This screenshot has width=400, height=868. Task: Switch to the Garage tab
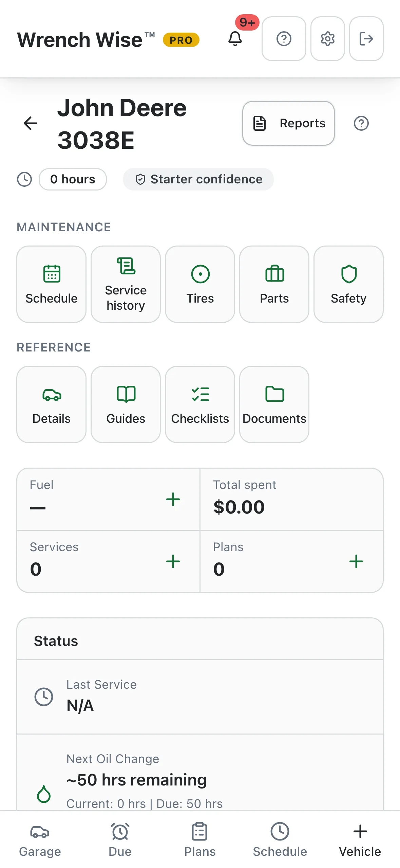point(40,839)
